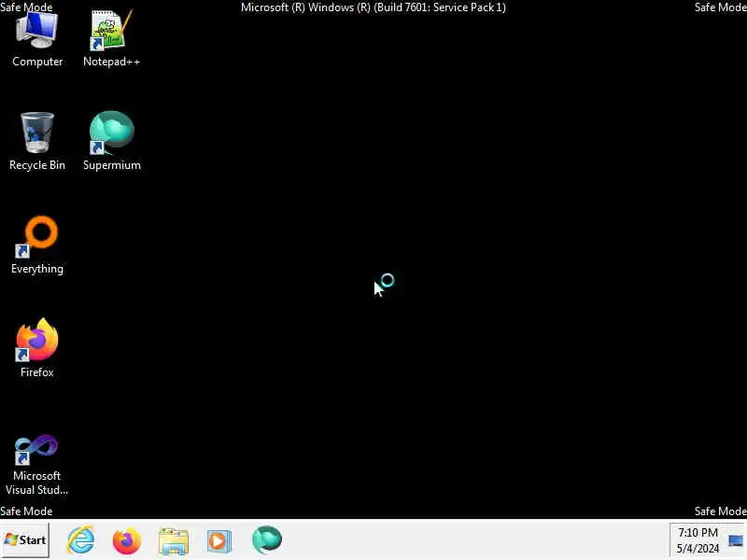Launch Supermium from the taskbar
Image resolution: width=747 pixels, height=560 pixels.
[x=267, y=540]
